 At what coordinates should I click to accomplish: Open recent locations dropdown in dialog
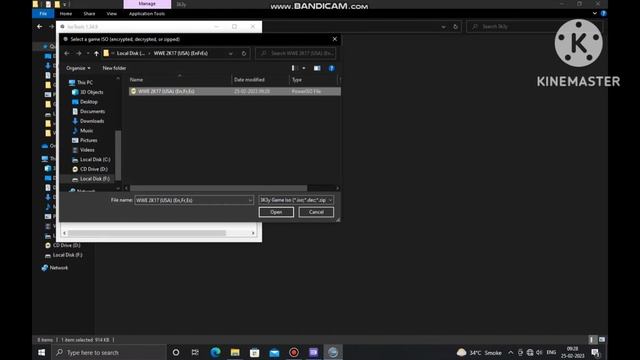tap(88, 53)
